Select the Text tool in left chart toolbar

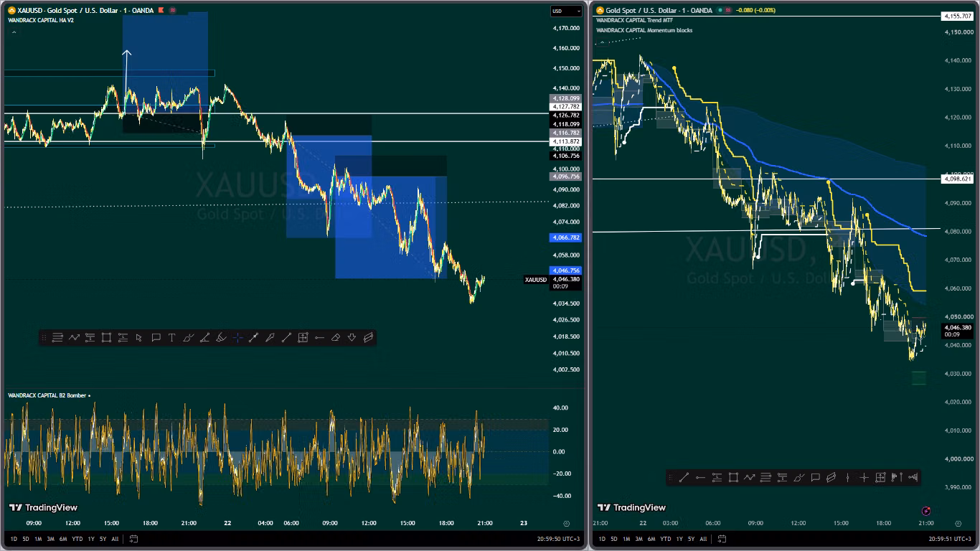[x=172, y=337]
